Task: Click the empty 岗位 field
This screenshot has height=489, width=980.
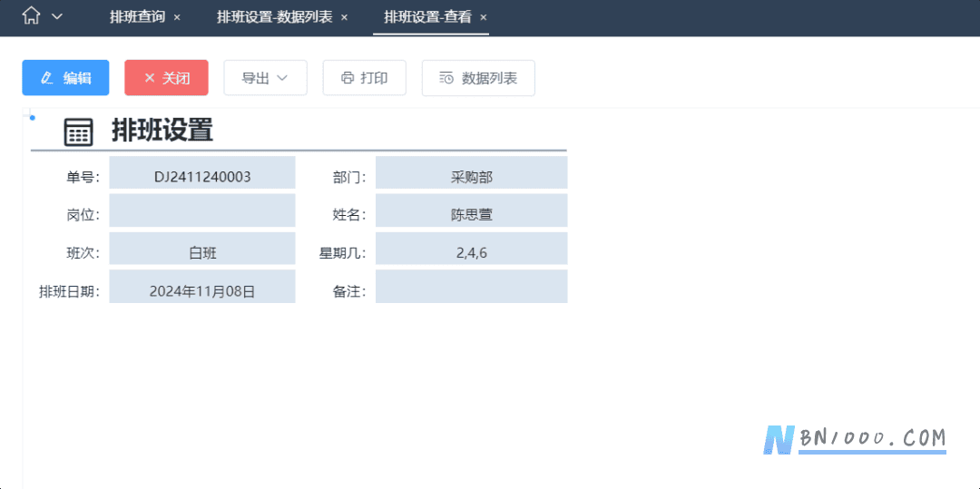Action: [202, 210]
